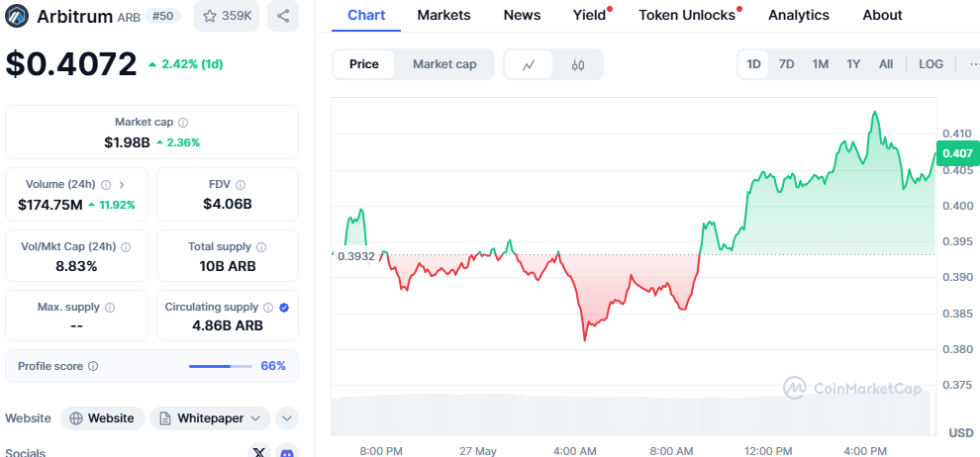Image resolution: width=980 pixels, height=457 pixels.
Task: Select 1Y time range
Action: (x=853, y=64)
